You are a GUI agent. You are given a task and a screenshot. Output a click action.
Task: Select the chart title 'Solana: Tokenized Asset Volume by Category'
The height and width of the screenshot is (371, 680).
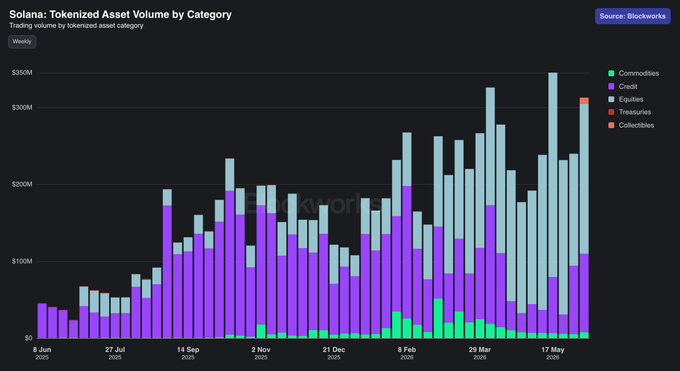[x=121, y=14]
